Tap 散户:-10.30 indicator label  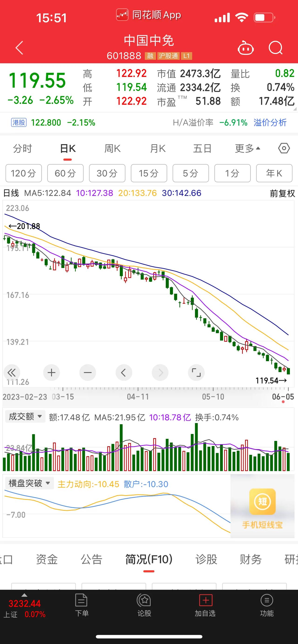(x=146, y=484)
